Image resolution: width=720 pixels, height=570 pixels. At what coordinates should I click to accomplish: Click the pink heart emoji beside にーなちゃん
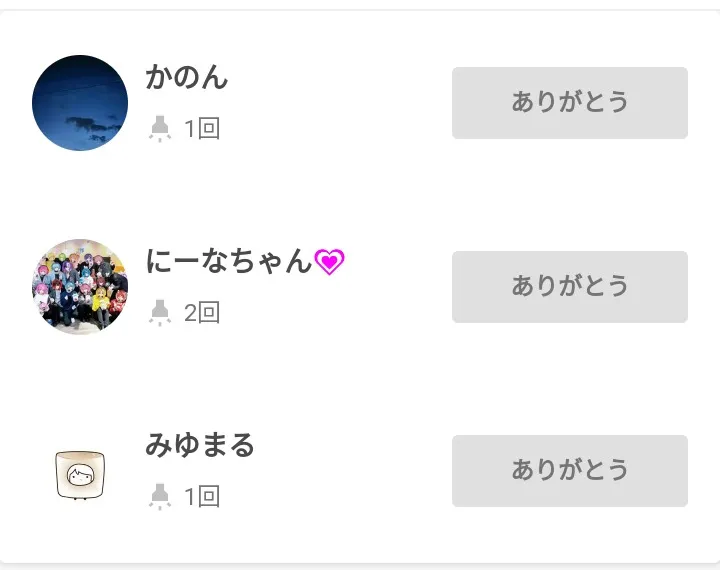tap(329, 262)
